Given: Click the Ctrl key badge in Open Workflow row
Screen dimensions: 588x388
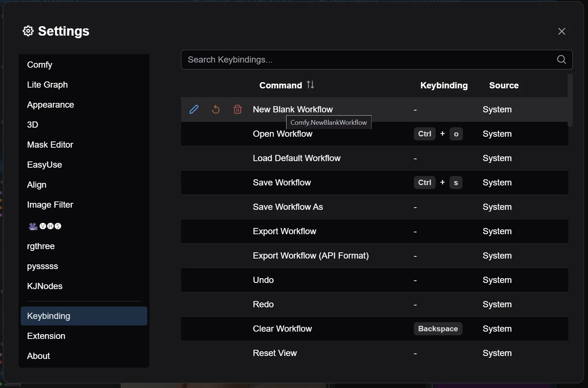Looking at the screenshot, I should (424, 134).
